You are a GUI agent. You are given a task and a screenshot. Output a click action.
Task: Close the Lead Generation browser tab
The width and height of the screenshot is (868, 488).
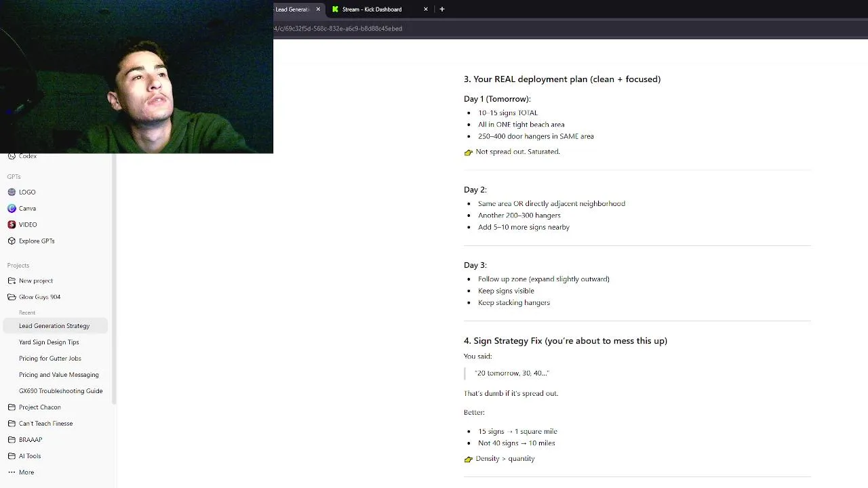[x=318, y=9]
